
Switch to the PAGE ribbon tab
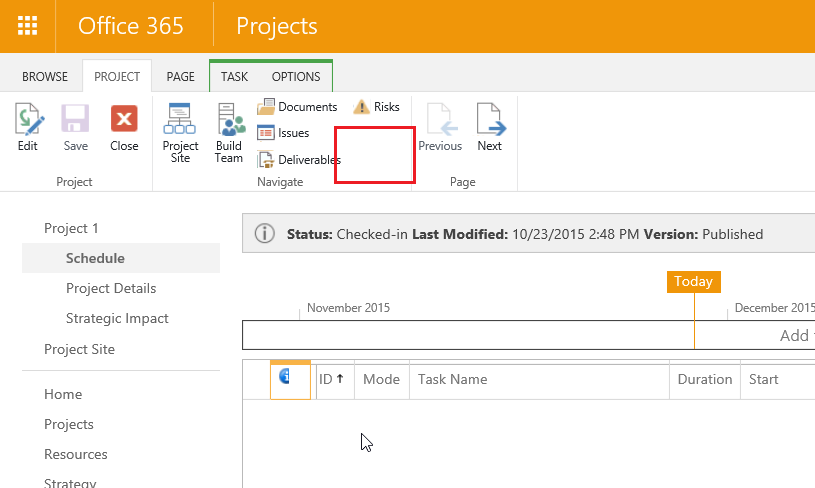coord(180,76)
